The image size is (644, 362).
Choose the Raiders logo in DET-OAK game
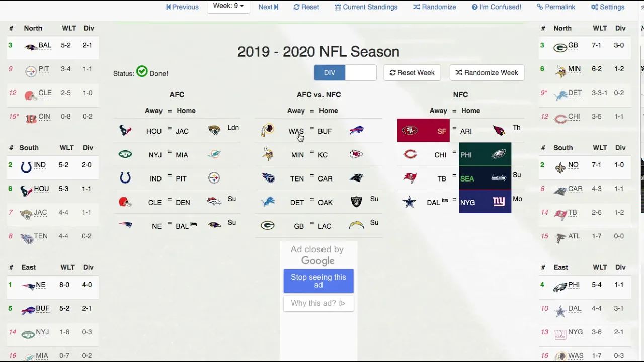[357, 202]
